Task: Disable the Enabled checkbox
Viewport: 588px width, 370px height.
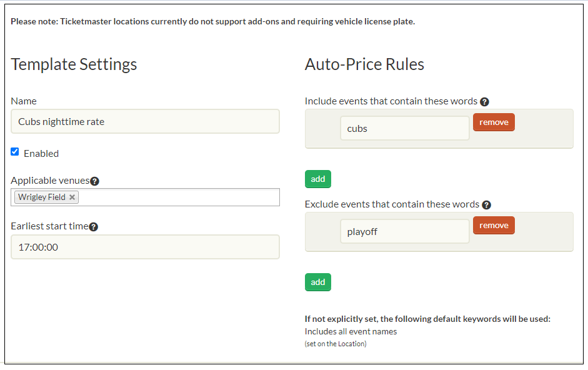Action: [x=15, y=151]
